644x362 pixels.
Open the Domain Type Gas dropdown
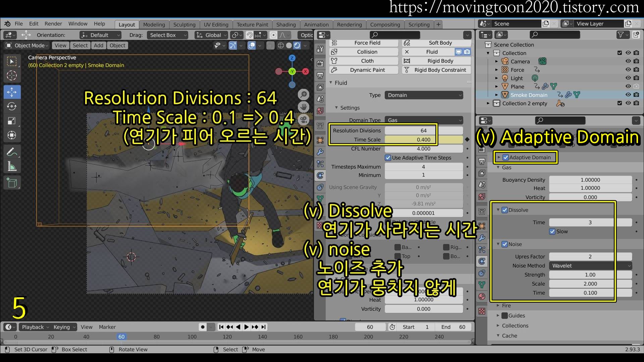[x=424, y=120]
